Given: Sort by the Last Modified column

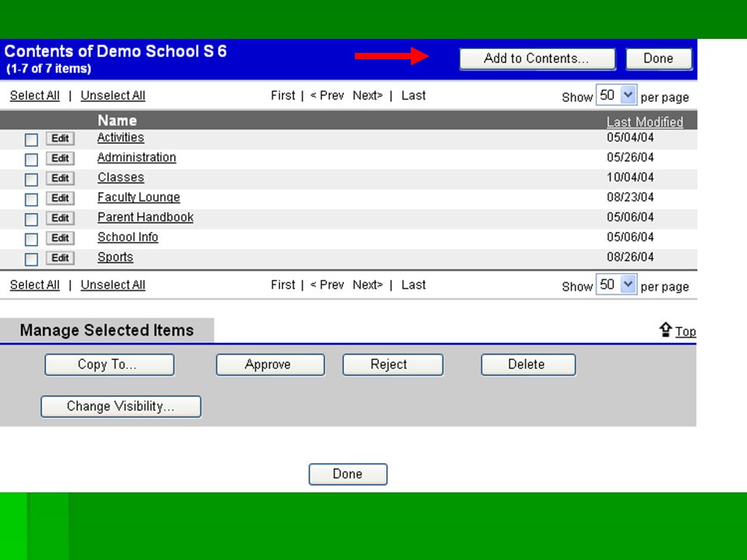Looking at the screenshot, I should (x=644, y=122).
